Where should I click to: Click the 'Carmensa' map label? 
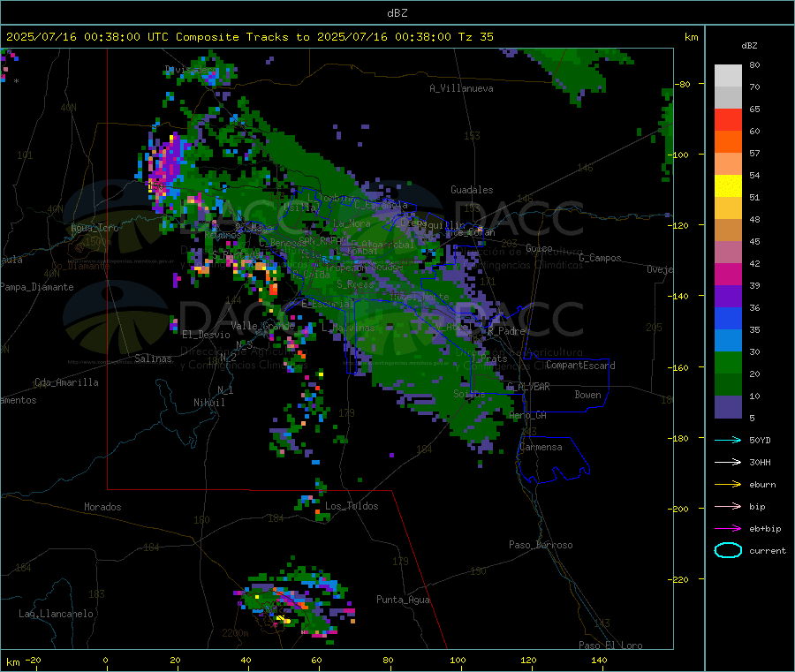tap(541, 447)
